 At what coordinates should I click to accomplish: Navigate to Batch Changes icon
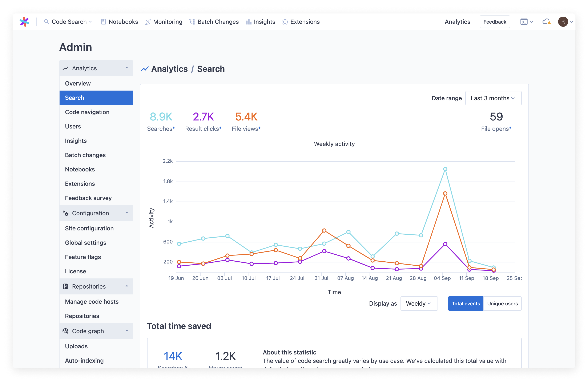pos(192,21)
